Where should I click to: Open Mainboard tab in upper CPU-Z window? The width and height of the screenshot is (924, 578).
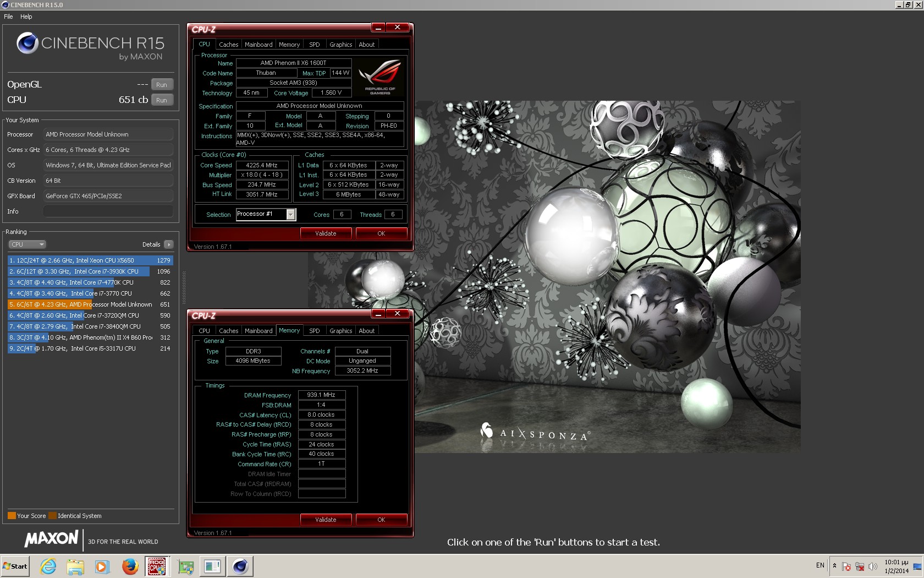click(258, 45)
